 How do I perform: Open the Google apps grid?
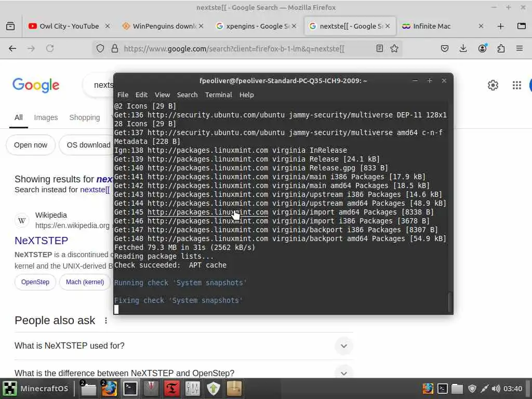(517, 85)
